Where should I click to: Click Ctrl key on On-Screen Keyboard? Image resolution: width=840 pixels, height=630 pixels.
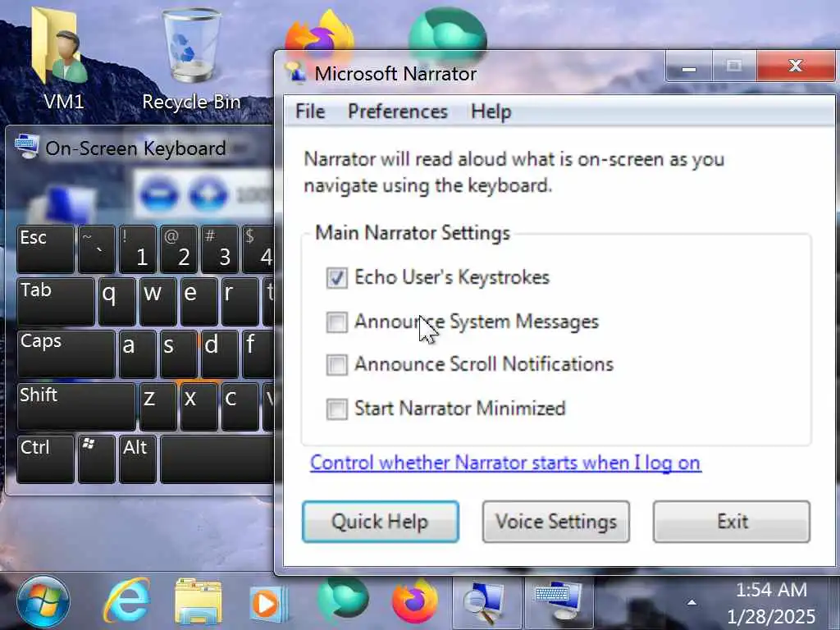(46, 459)
